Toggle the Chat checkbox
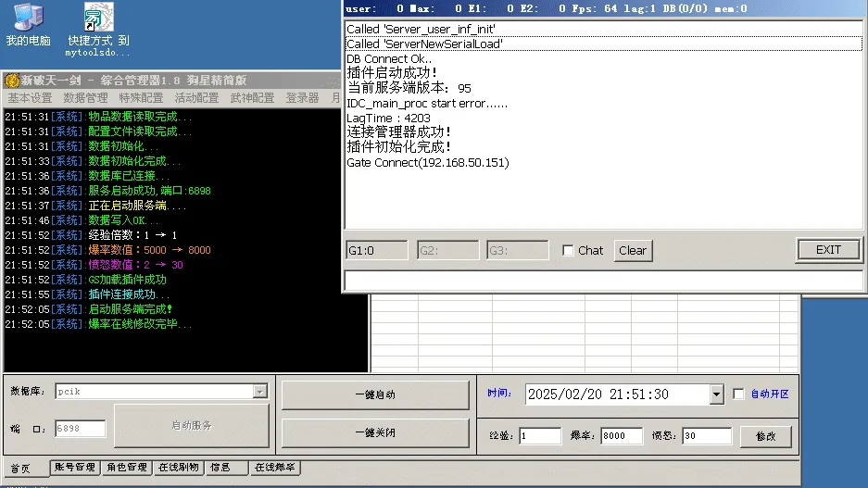This screenshot has width=868, height=488. coord(568,250)
